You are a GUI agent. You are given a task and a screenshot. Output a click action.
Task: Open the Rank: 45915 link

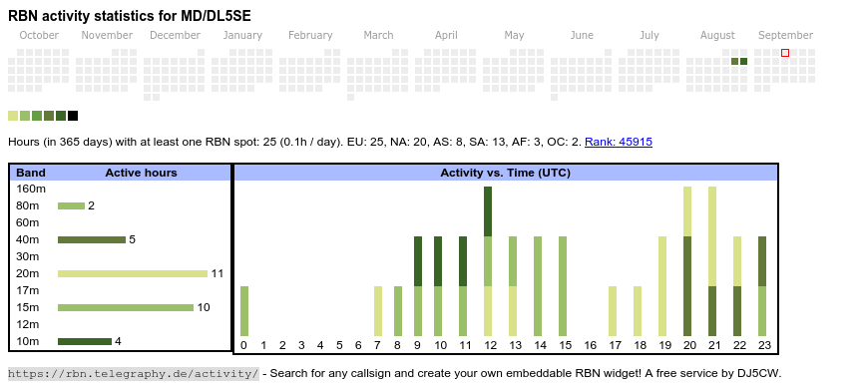point(619,142)
